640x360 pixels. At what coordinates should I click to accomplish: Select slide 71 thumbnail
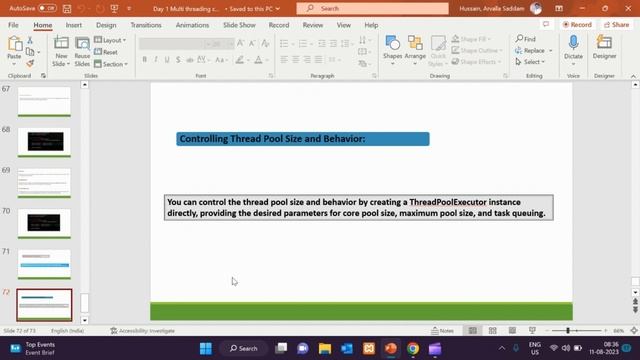44,264
